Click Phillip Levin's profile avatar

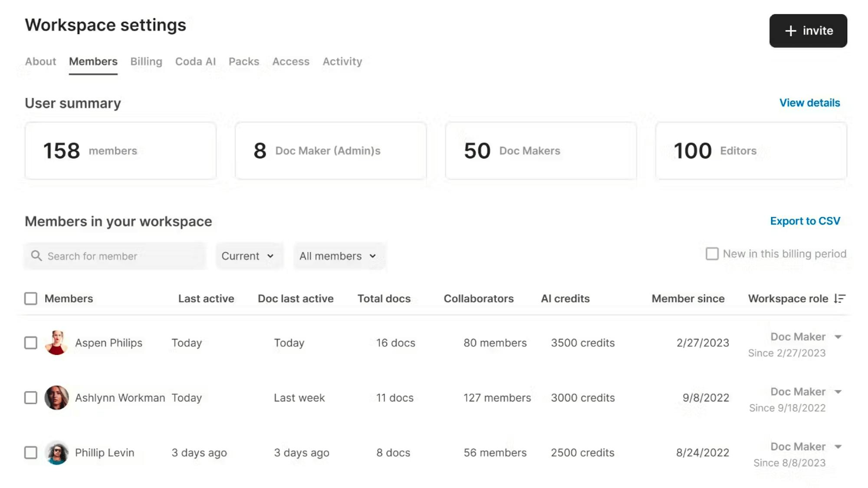pyautogui.click(x=56, y=452)
